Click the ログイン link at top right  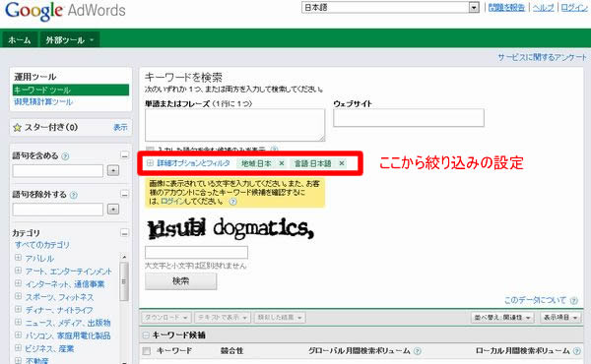point(574,8)
